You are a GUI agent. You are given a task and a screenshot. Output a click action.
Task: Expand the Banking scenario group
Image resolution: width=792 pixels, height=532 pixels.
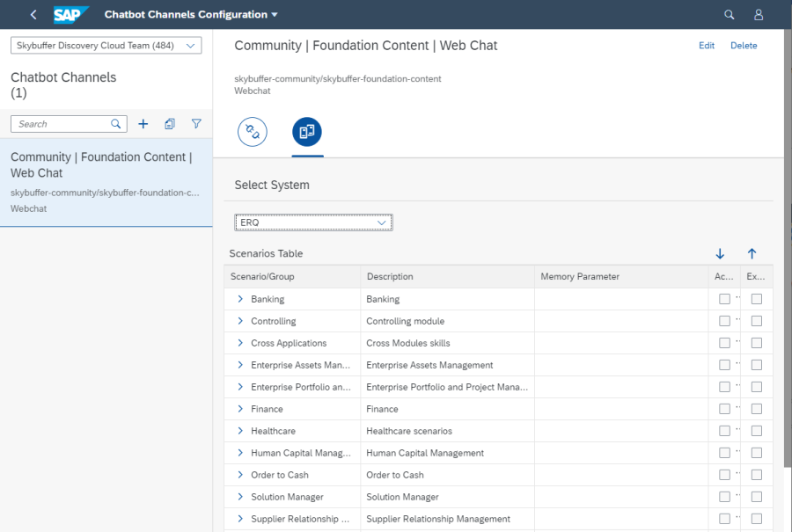[x=240, y=299]
